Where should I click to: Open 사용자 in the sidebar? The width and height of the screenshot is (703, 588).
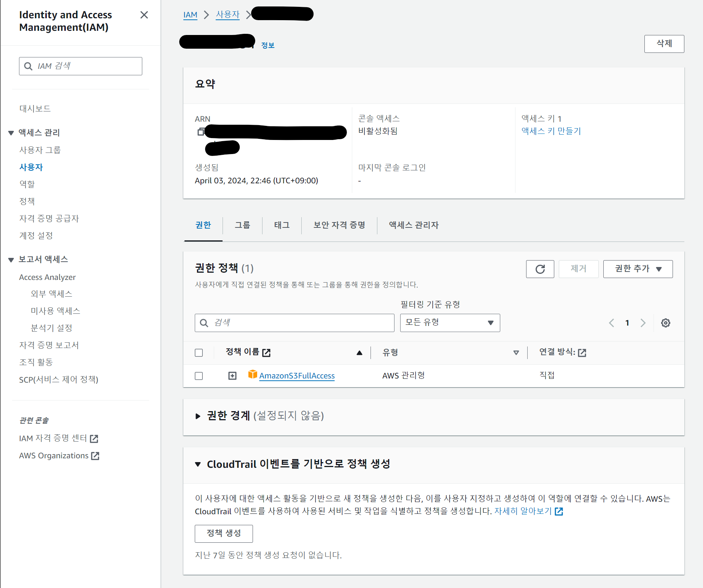pos(31,167)
